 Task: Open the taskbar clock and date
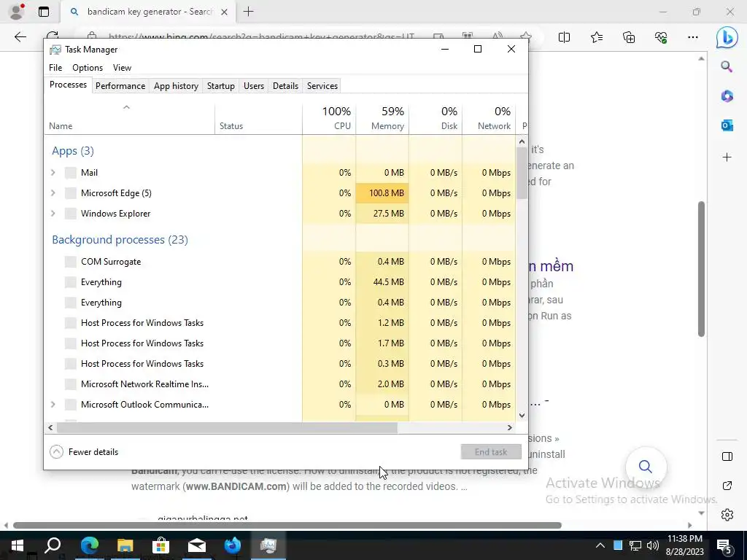click(684, 545)
